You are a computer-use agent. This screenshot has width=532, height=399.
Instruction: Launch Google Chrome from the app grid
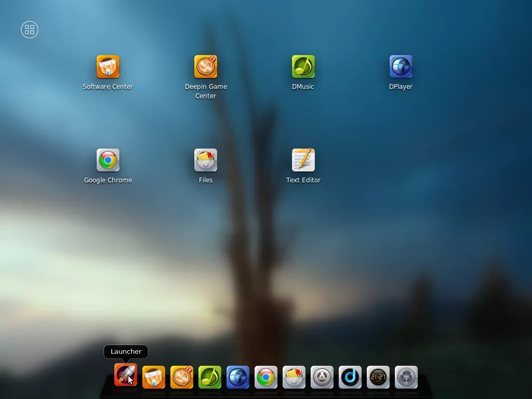click(108, 160)
